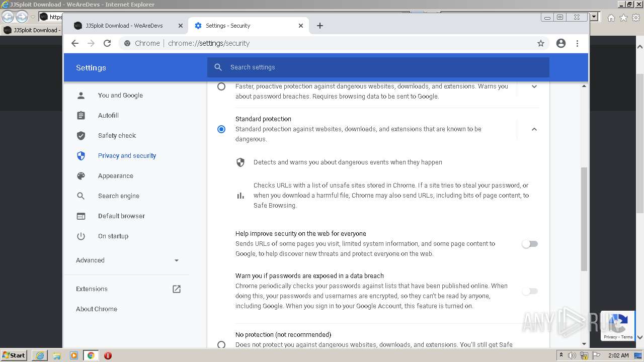Open Chrome's three-dot menu
Image resolution: width=644 pixels, height=362 pixels.
[x=577, y=43]
